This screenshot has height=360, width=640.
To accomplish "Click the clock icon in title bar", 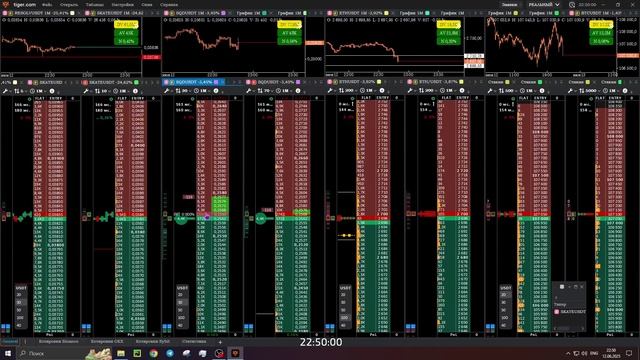I will (572, 4).
